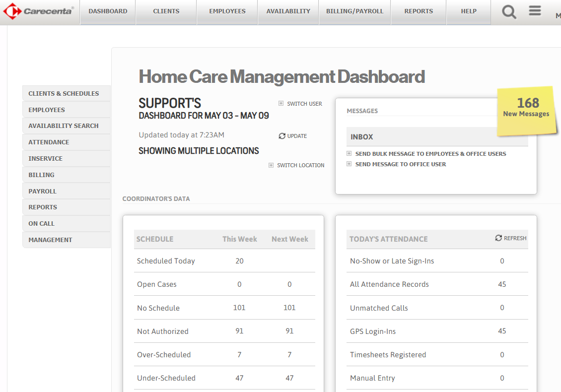The height and width of the screenshot is (392, 561).
Task: Click the Not Authorized row label
Action: pos(163,331)
